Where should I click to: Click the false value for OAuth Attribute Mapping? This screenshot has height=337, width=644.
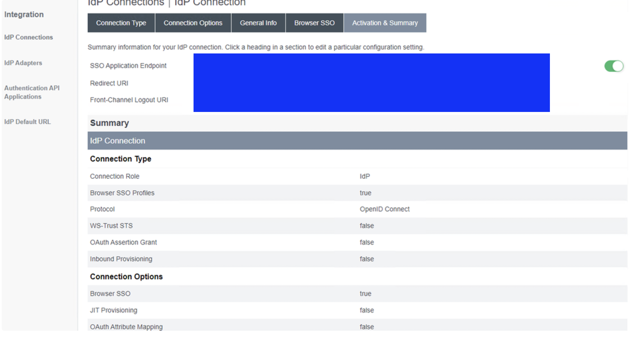point(367,327)
